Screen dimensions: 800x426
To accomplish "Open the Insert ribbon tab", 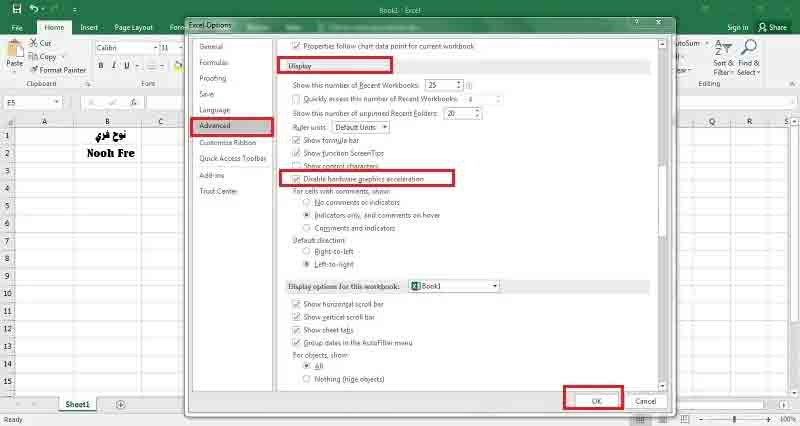I will click(89, 28).
